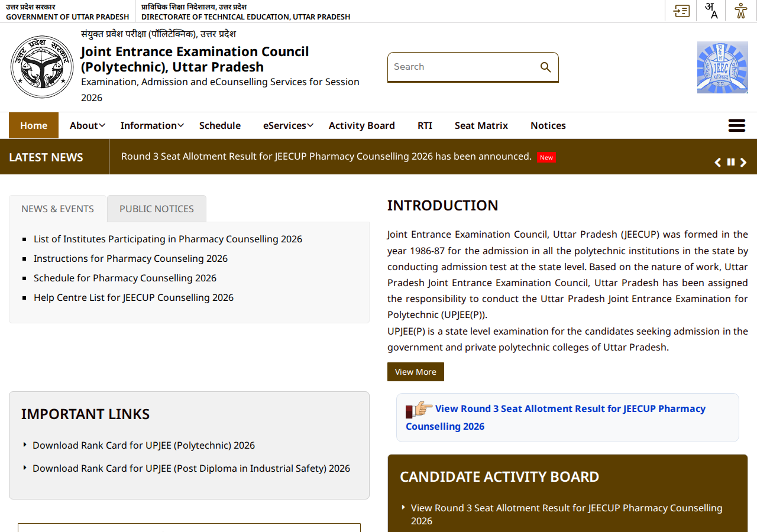
Task: Open List of Institutes Participating in Pharmacy Counselling
Action: click(168, 239)
